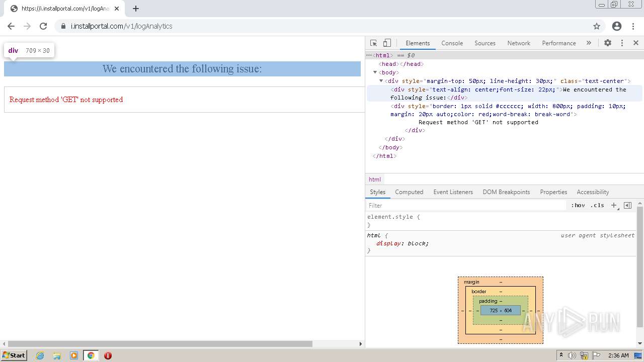Switch to the Console tab
Image resolution: width=644 pixels, height=362 pixels.
pyautogui.click(x=452, y=43)
